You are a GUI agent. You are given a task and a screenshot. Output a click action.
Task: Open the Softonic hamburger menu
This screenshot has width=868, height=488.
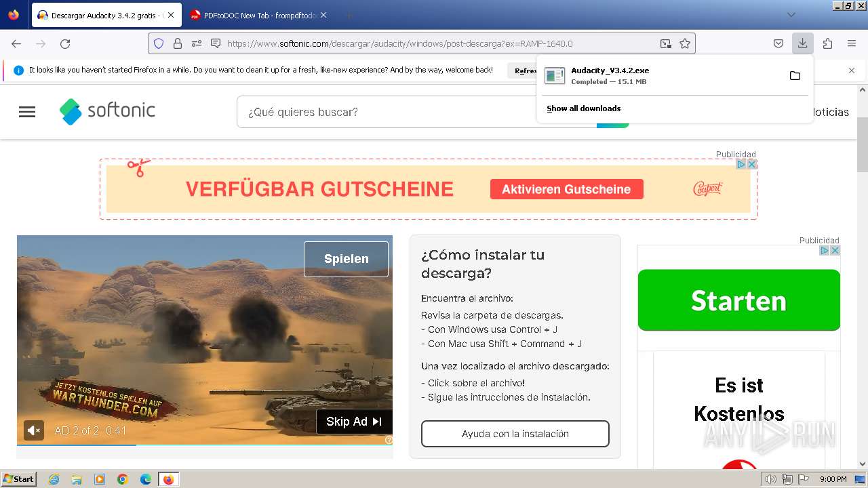(27, 112)
